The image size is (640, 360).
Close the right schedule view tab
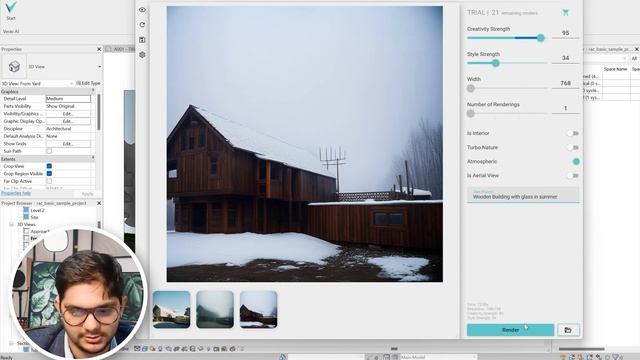click(x=636, y=49)
